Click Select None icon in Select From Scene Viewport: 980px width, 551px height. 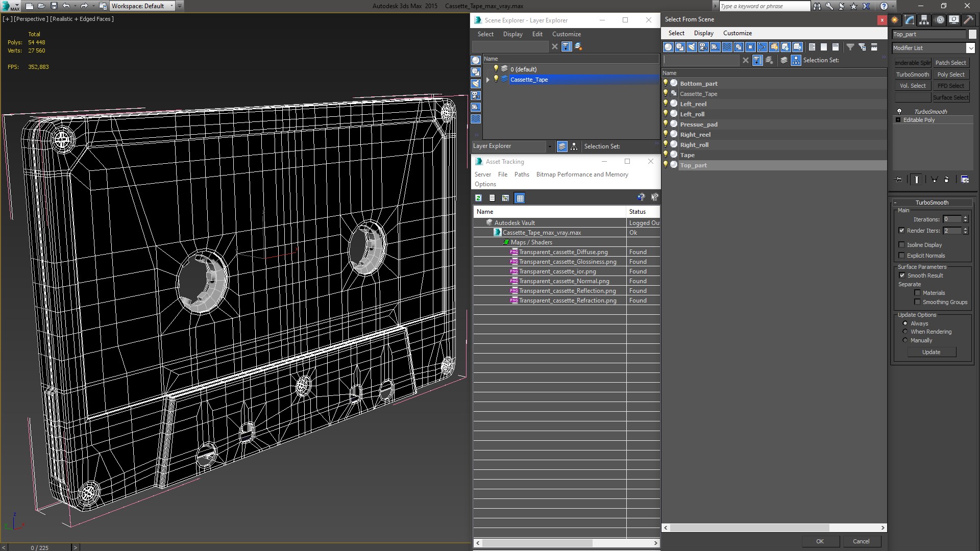[x=824, y=47]
